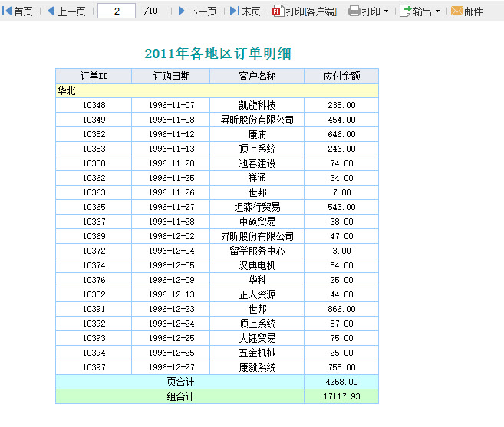Select customer 祥通 cell
Viewport: 504px width, 427px height.
257,178
